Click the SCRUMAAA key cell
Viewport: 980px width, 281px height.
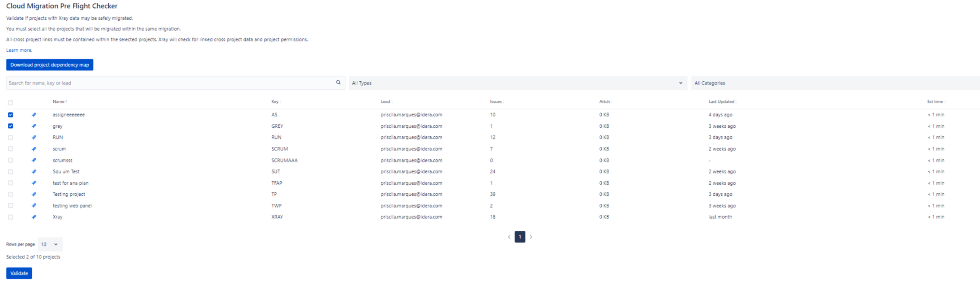click(x=285, y=160)
